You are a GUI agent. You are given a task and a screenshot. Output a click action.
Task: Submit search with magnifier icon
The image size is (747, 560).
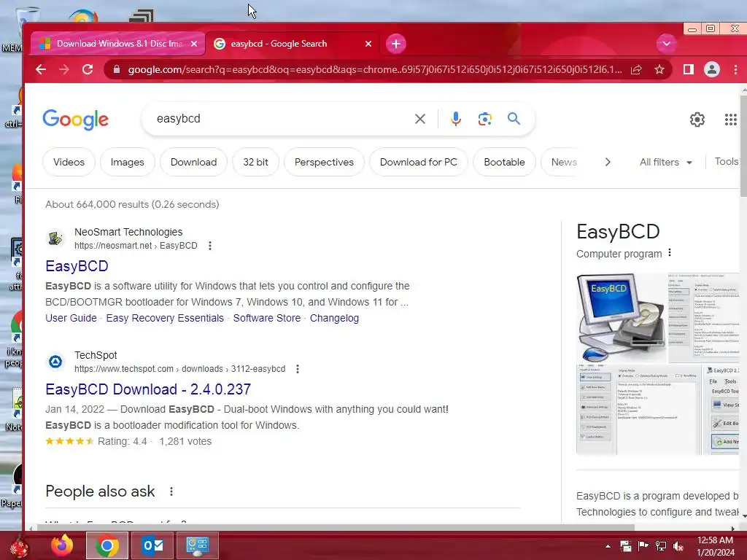pyautogui.click(x=514, y=119)
